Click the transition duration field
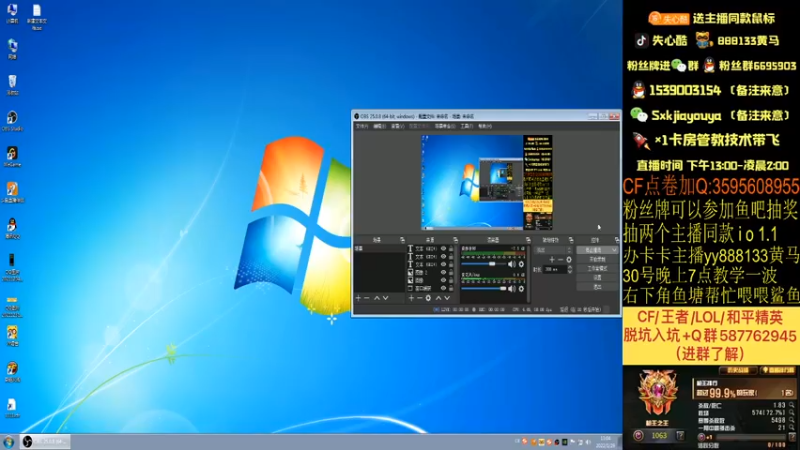The width and height of the screenshot is (800, 450). click(x=555, y=269)
